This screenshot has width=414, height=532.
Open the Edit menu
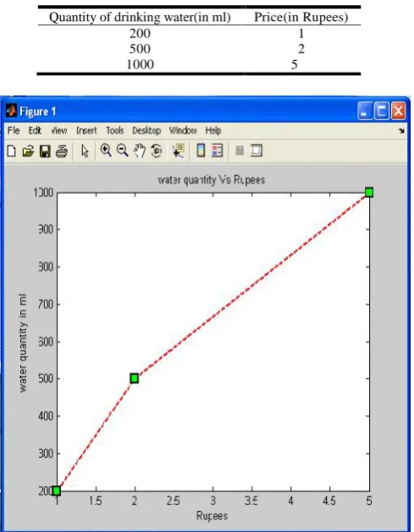coord(35,130)
